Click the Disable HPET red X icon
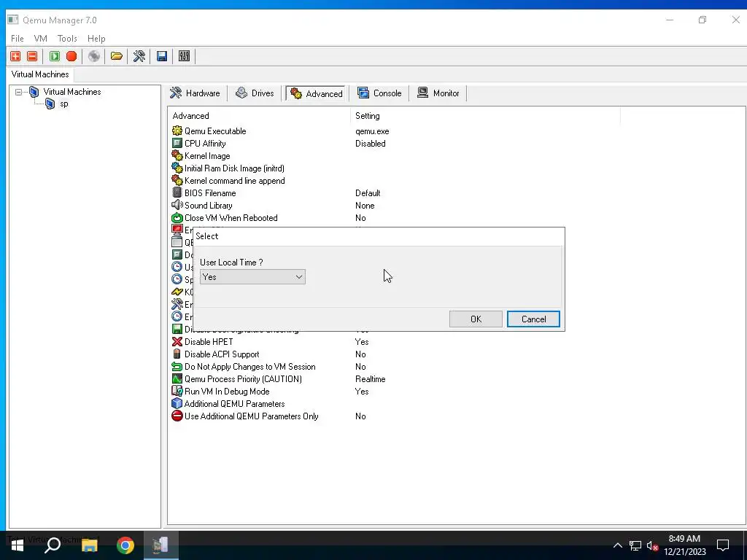The image size is (747, 560). [x=177, y=342]
